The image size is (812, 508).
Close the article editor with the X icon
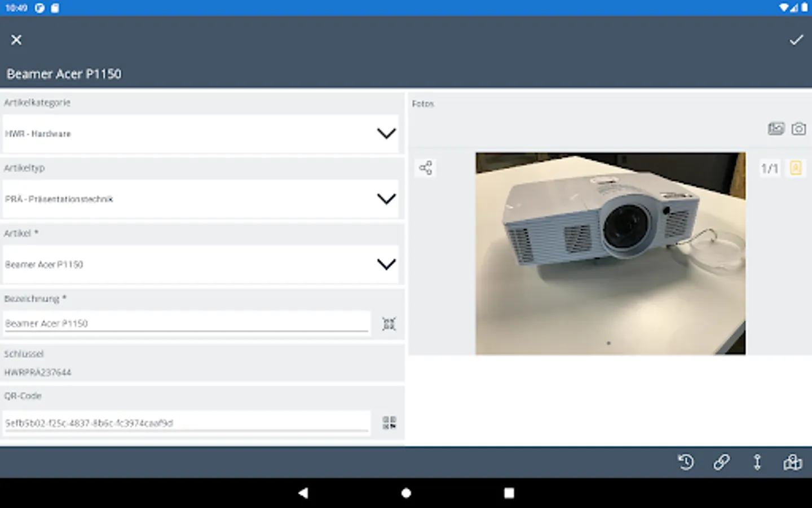[x=16, y=40]
